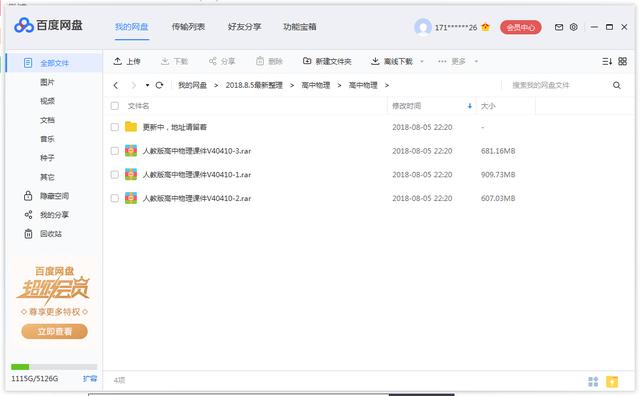
Task: Click the all files document icon
Action: tap(28, 63)
